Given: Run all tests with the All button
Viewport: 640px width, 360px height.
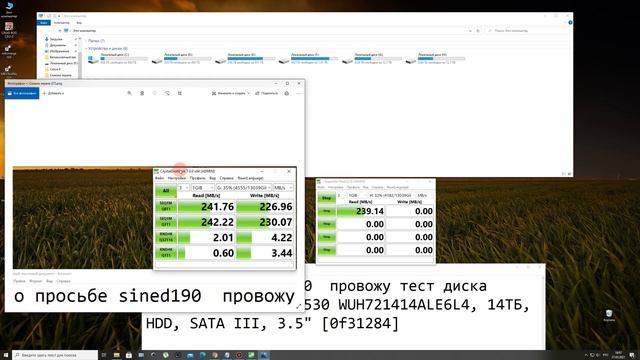Looking at the screenshot, I should (x=166, y=191).
